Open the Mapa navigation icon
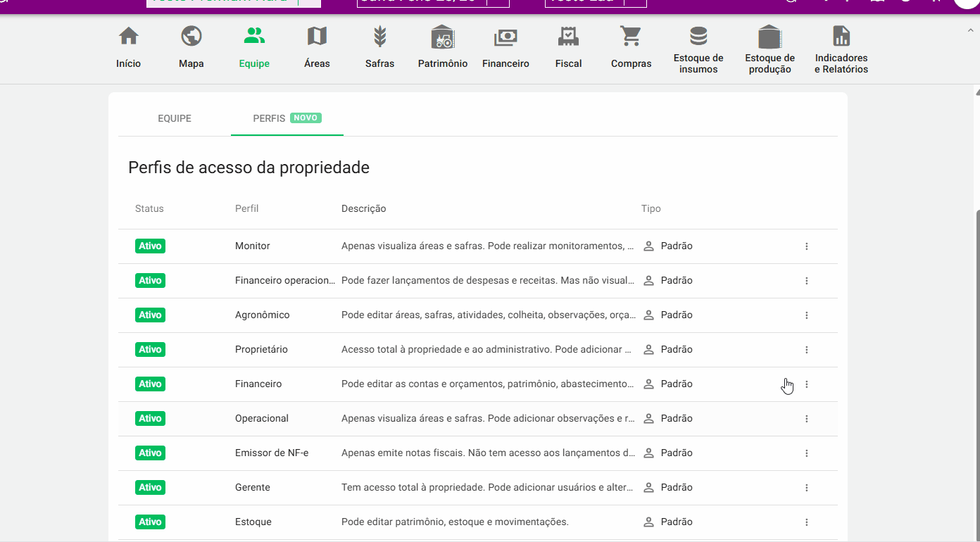980x542 pixels. [191, 35]
